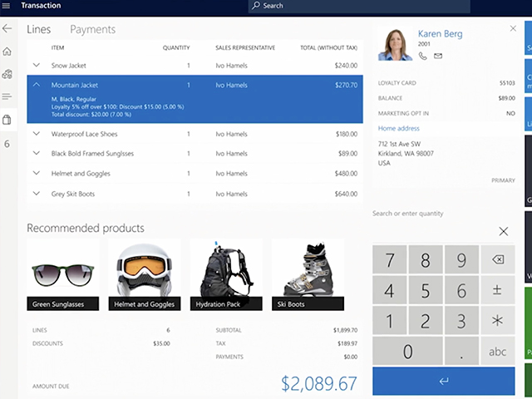Select Hydration Pack recommended product thumbnail
This screenshot has height=399, width=532.
tap(225, 274)
